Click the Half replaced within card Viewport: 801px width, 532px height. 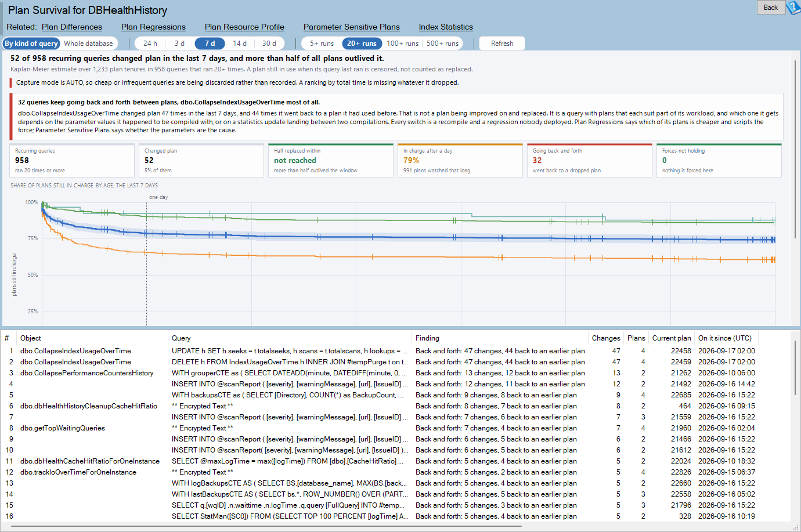(331, 160)
